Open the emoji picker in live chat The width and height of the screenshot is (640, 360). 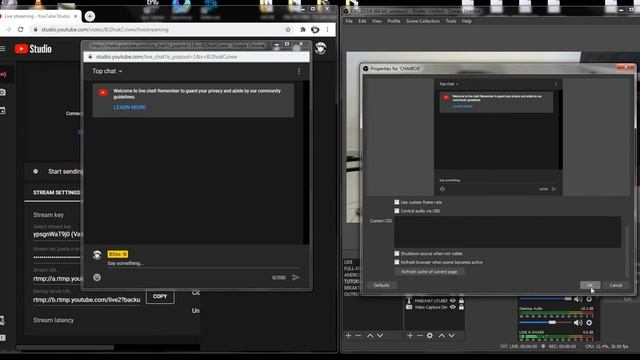pos(97,277)
